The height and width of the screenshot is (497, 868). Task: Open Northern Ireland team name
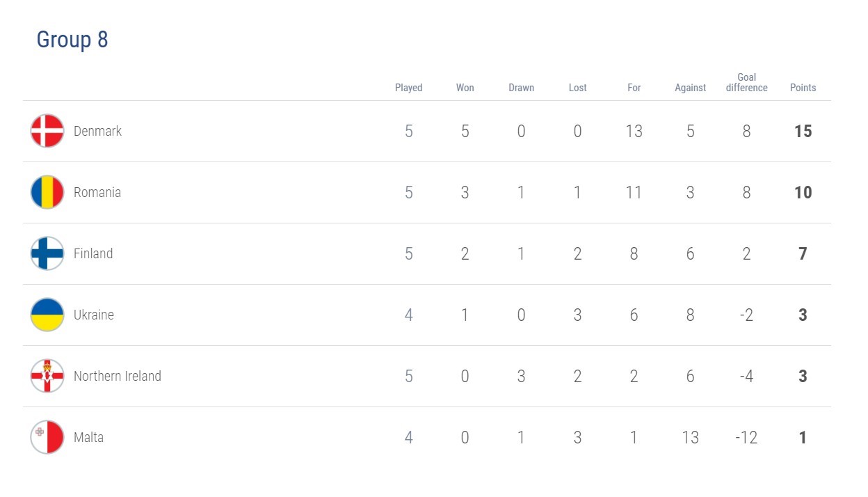click(118, 376)
